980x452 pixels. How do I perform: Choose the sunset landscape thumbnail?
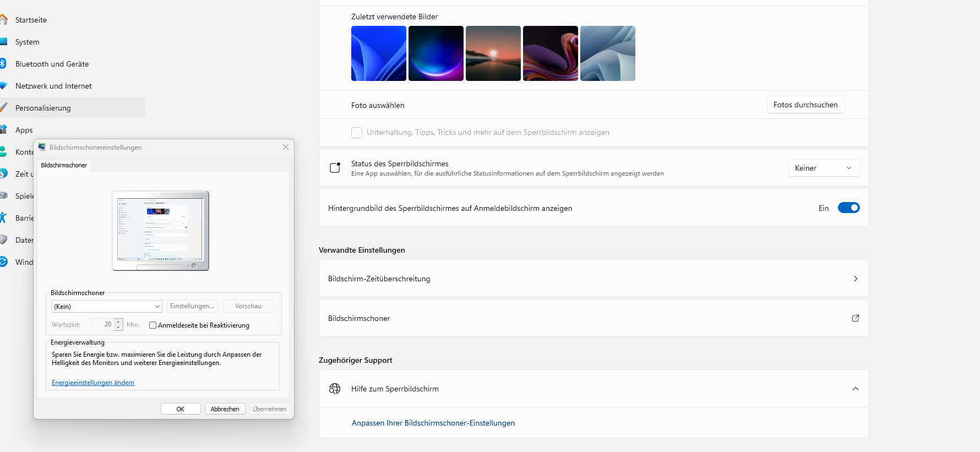point(493,53)
